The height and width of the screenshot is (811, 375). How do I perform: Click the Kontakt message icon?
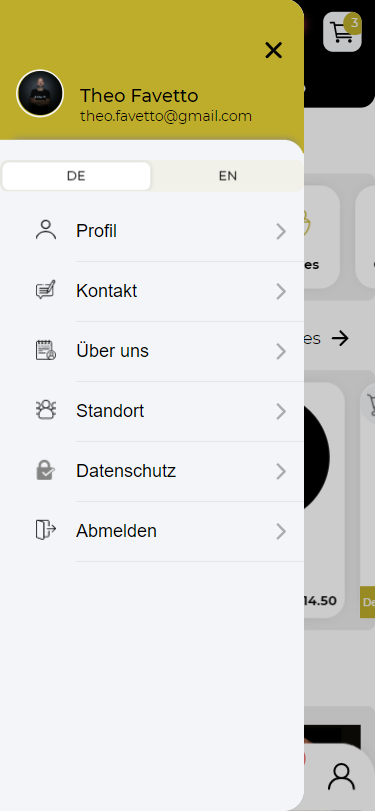(46, 290)
